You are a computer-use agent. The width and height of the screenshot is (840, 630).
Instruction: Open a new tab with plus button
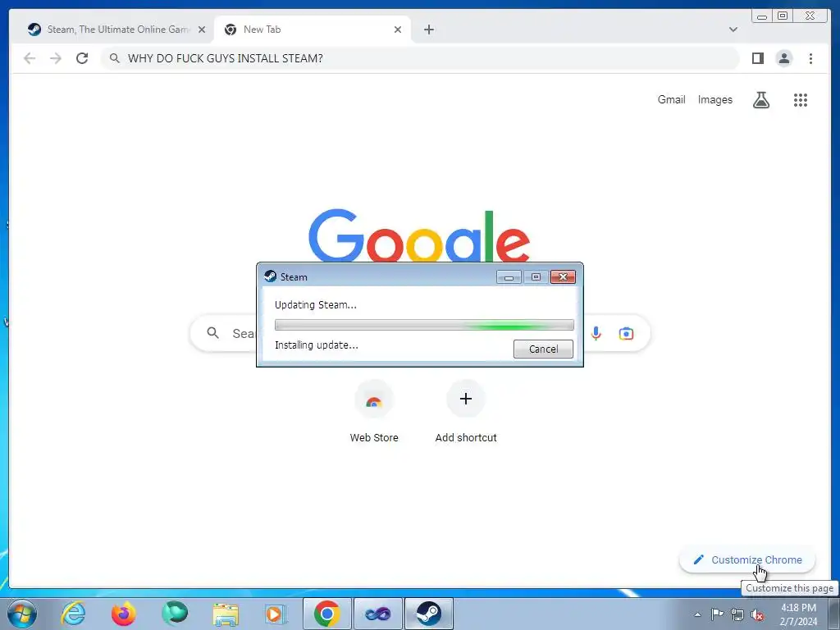428,30
